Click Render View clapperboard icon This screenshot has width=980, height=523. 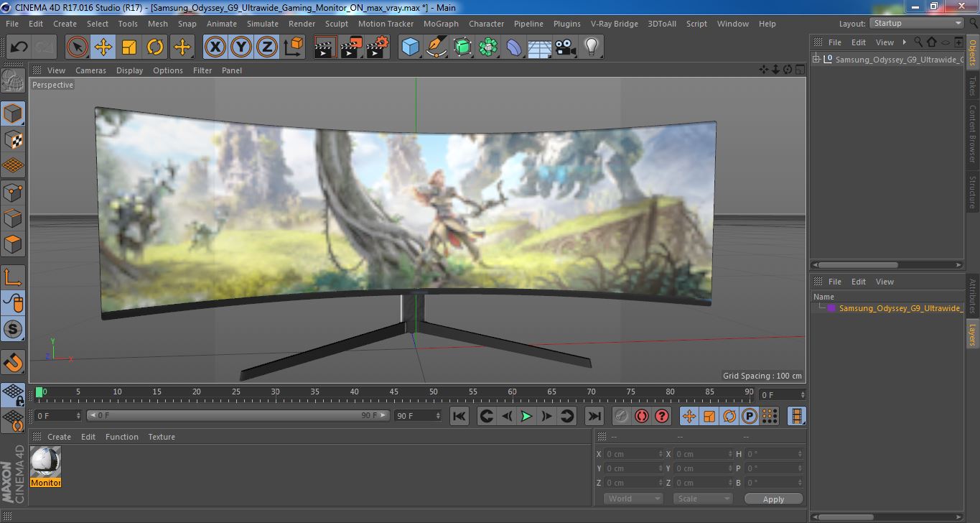click(x=325, y=47)
